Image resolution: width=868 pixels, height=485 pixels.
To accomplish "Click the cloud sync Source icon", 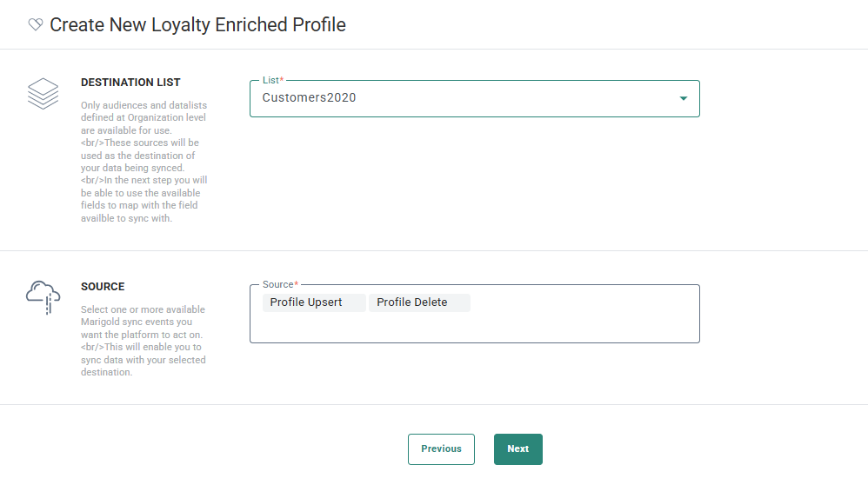I will coord(43,296).
